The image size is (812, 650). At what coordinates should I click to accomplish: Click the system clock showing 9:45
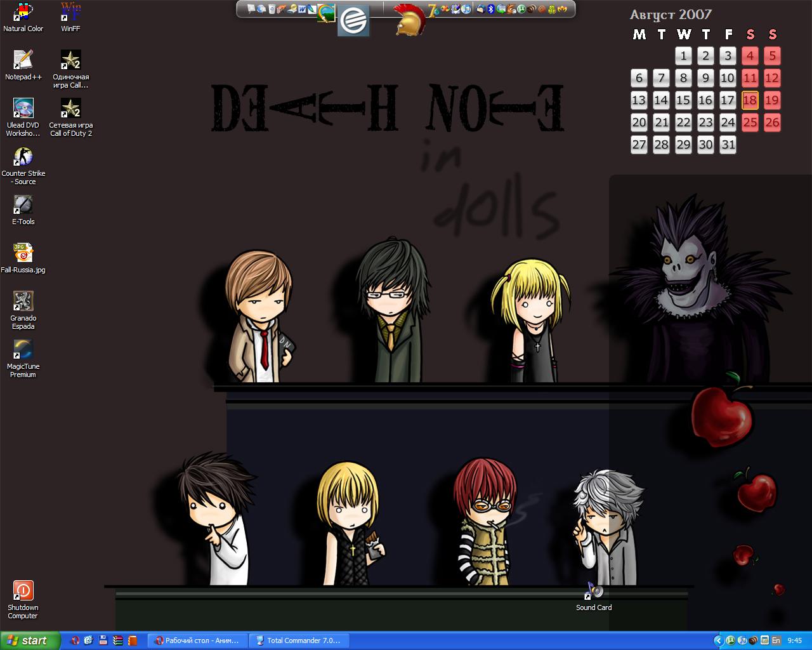point(795,640)
